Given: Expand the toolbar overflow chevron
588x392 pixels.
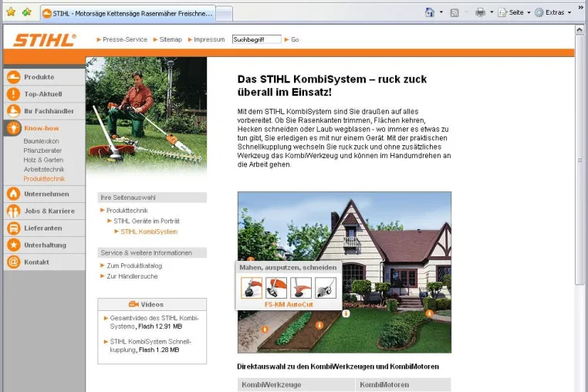Looking at the screenshot, I should point(581,8).
